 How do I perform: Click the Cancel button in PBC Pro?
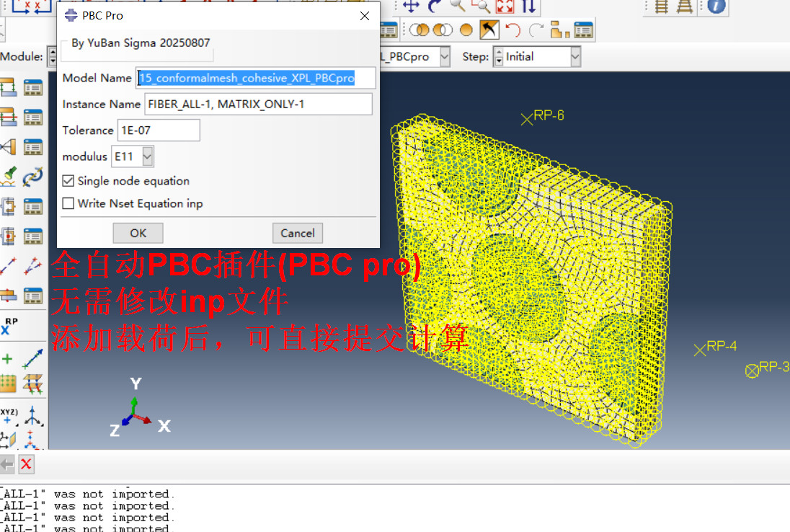tap(297, 233)
